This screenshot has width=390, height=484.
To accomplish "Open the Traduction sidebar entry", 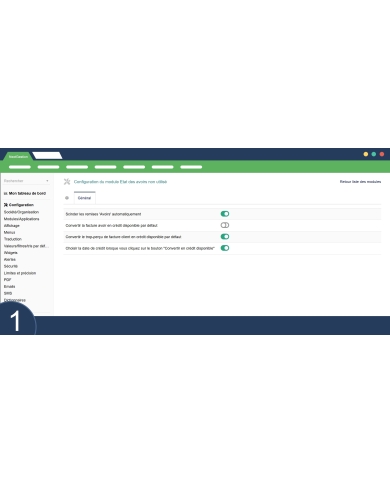I will (13, 239).
